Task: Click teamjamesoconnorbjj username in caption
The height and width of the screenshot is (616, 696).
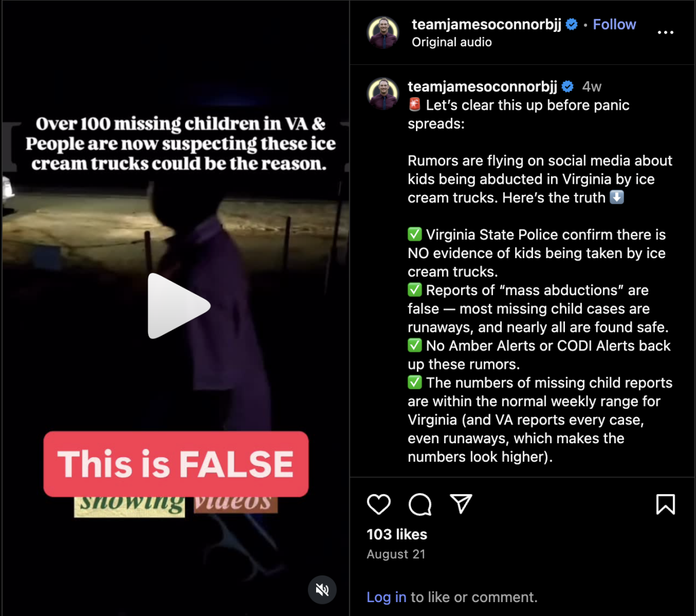Action: [x=483, y=86]
